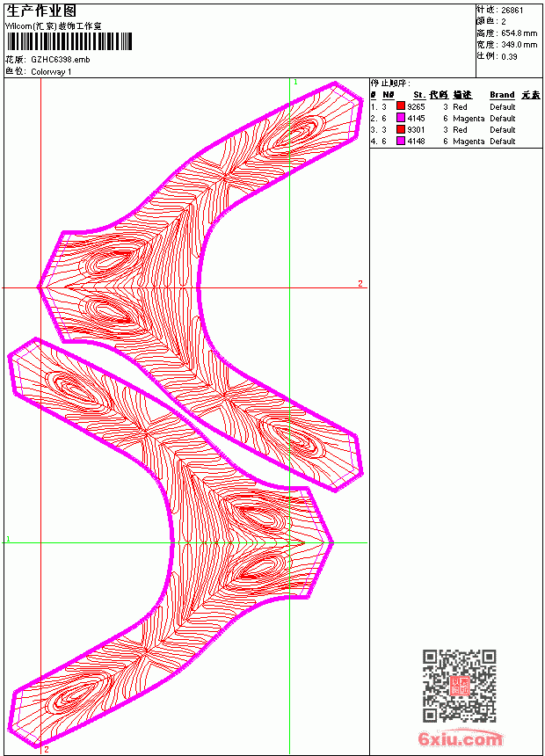545x756 pixels.
Task: Click the St. column header
Action: click(419, 95)
